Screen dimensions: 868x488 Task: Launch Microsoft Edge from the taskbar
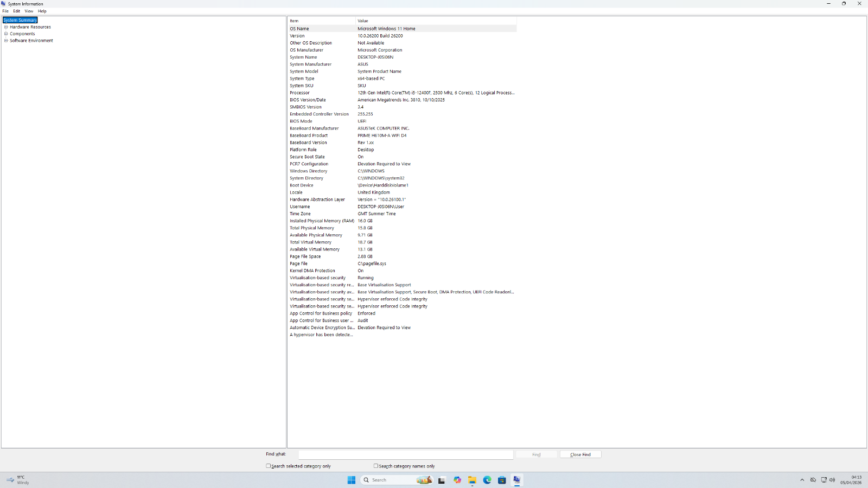487,480
